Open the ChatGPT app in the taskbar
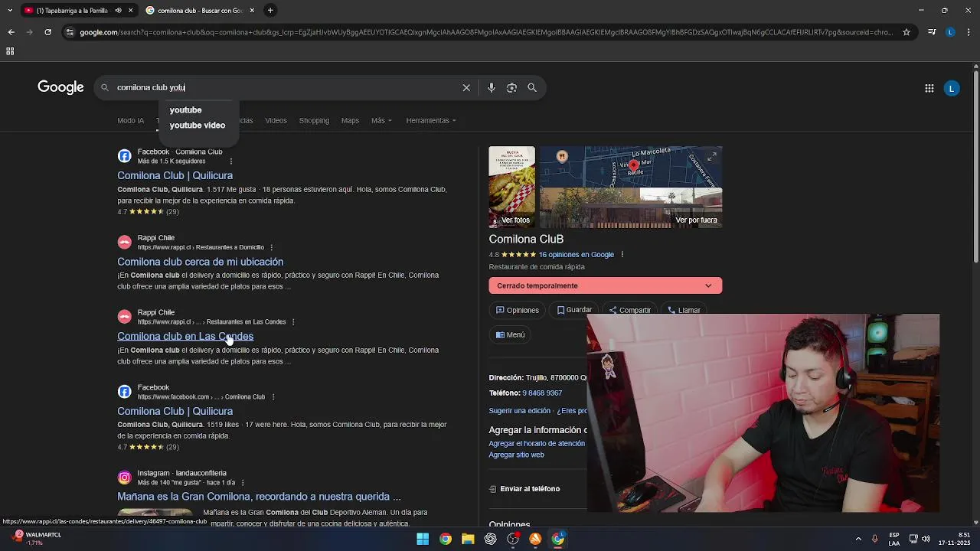980x551 pixels. pos(491,539)
